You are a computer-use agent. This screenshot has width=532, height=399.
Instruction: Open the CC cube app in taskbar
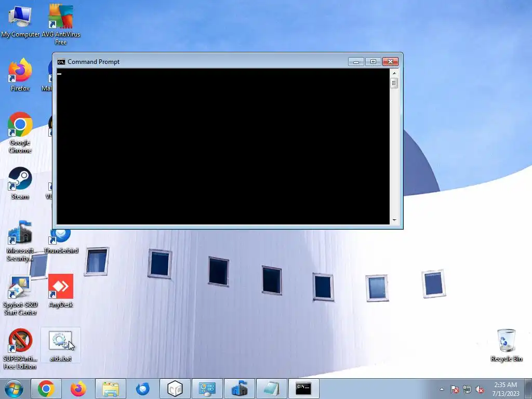click(x=175, y=389)
